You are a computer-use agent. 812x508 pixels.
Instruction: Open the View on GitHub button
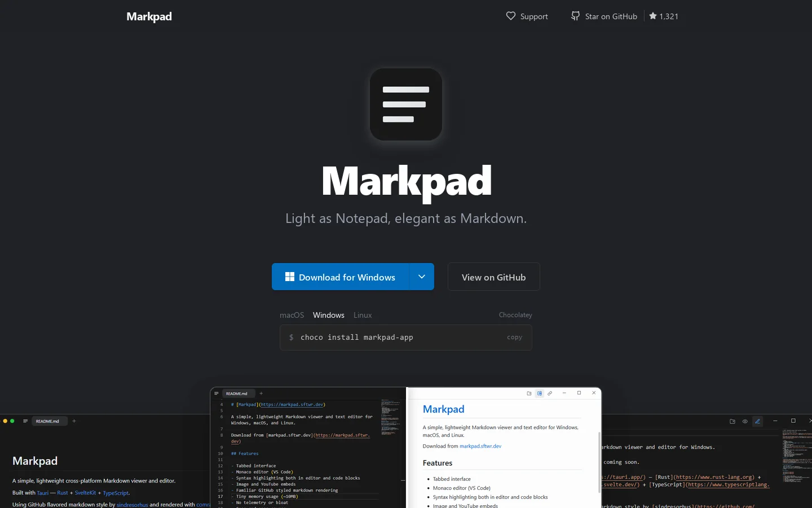494,277
